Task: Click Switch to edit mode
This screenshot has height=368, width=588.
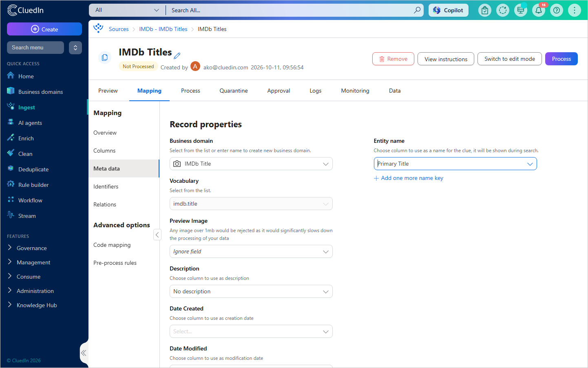Action: coord(510,59)
